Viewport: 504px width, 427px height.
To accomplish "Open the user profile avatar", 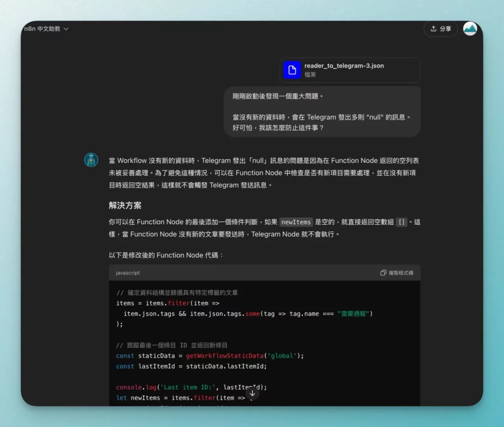I will (x=470, y=29).
